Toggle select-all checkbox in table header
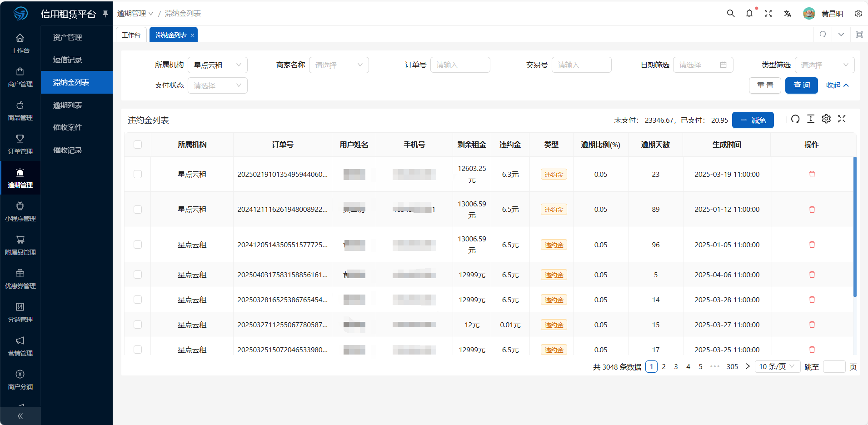Screen dimensions: 868x425 point(138,145)
